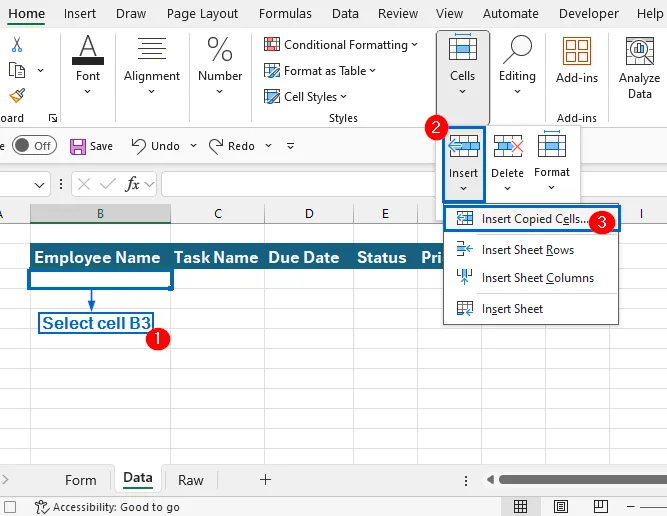The height and width of the screenshot is (516, 667).
Task: Open the Draw ribbon tab
Action: click(131, 14)
